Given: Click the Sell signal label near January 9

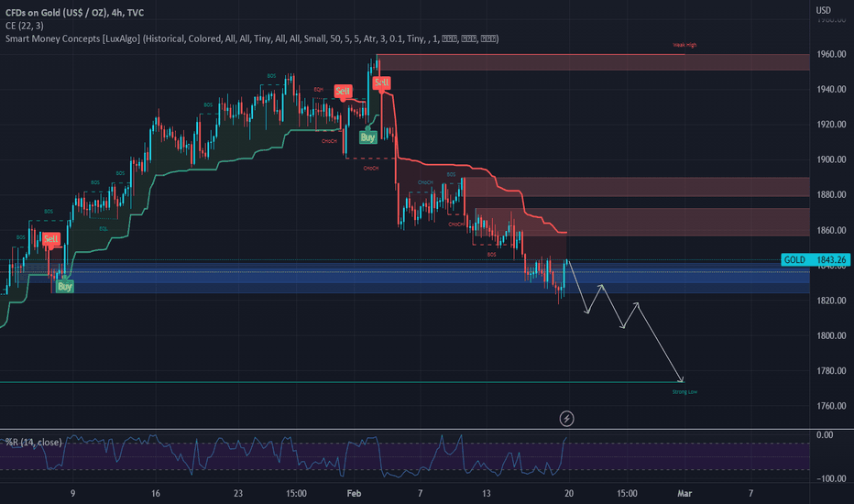Looking at the screenshot, I should point(50,238).
